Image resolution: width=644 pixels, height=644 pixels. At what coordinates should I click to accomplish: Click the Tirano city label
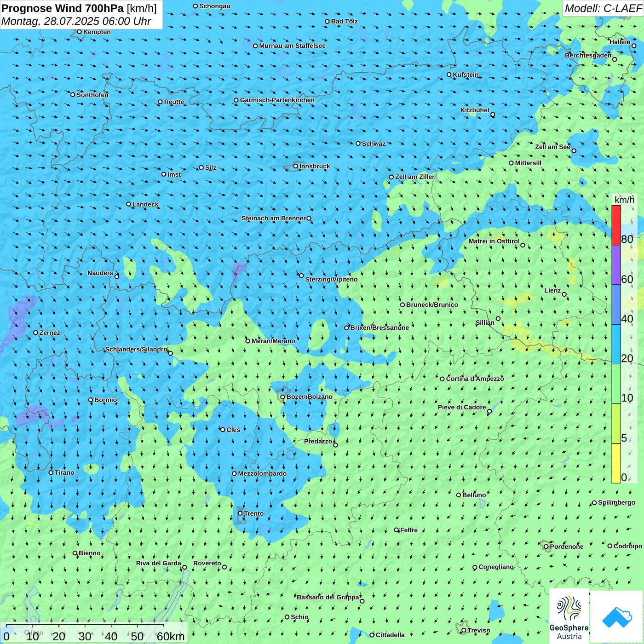[x=64, y=472]
